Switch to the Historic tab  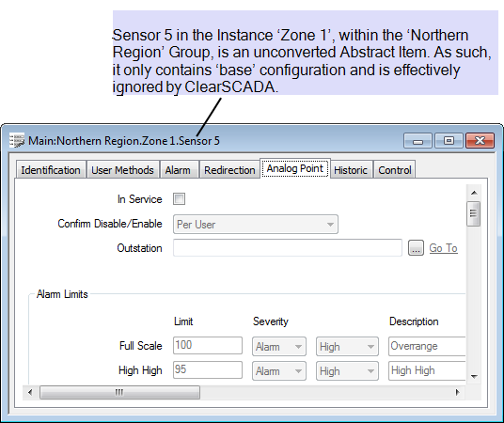click(351, 170)
